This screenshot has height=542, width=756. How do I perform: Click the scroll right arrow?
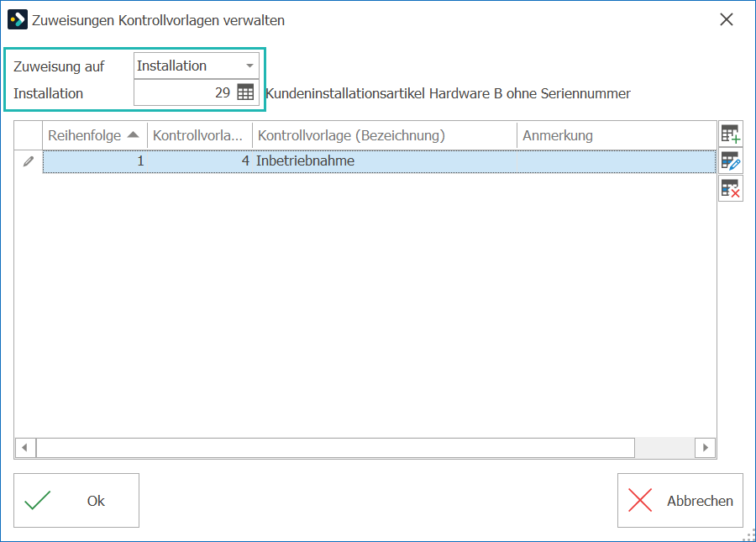(706, 448)
